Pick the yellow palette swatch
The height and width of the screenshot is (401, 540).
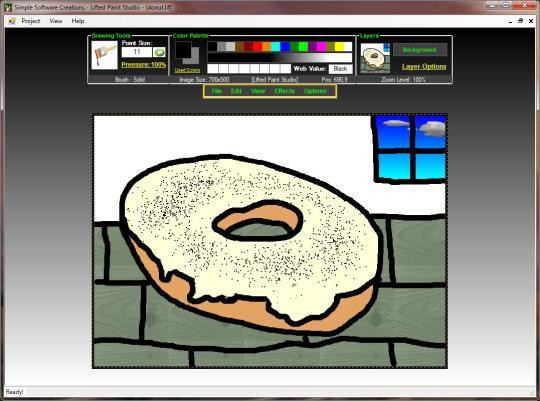339,47
